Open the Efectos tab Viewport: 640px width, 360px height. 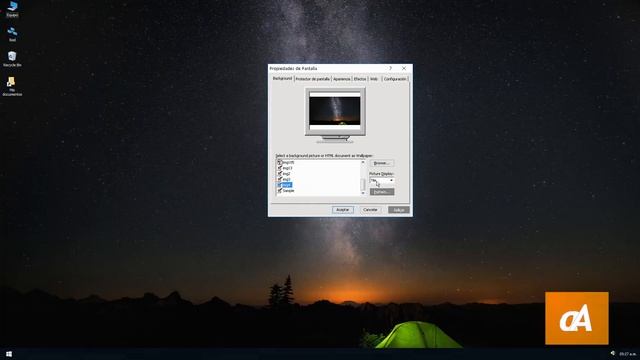(x=360, y=79)
